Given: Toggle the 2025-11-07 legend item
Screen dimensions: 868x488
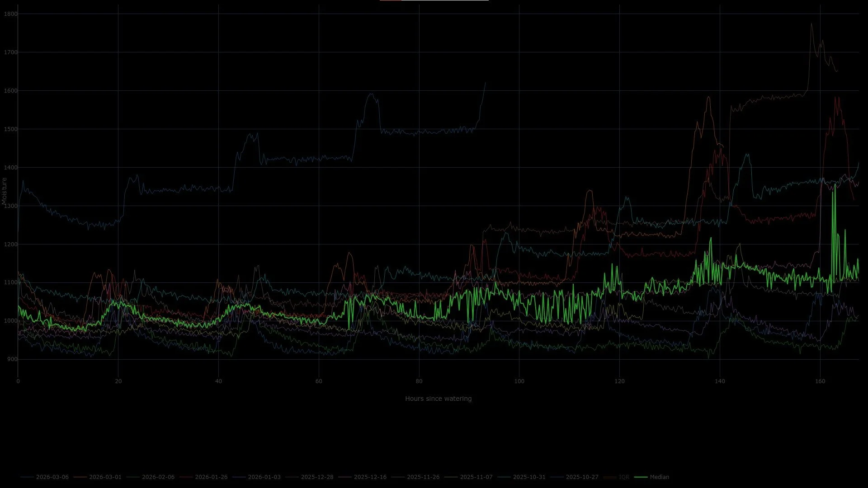Looking at the screenshot, I should point(476,477).
